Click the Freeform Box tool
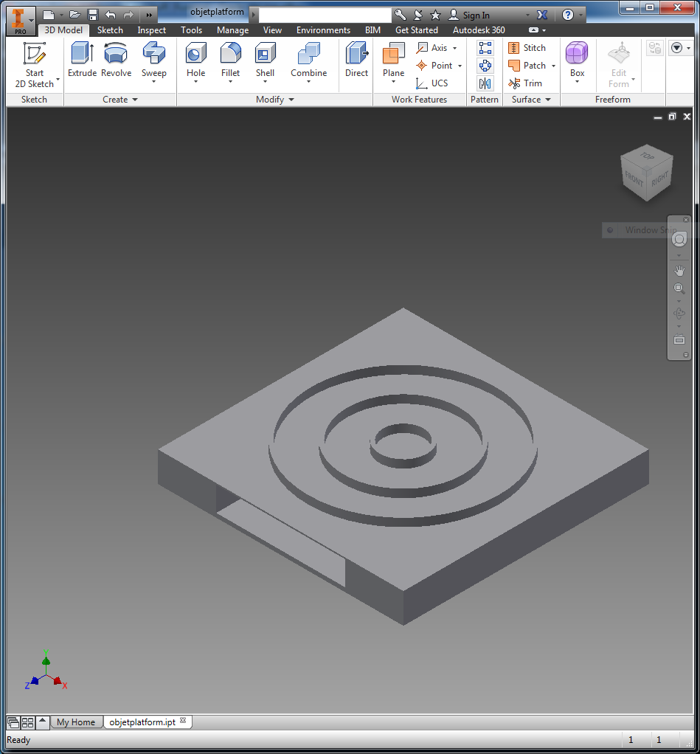 [577, 60]
